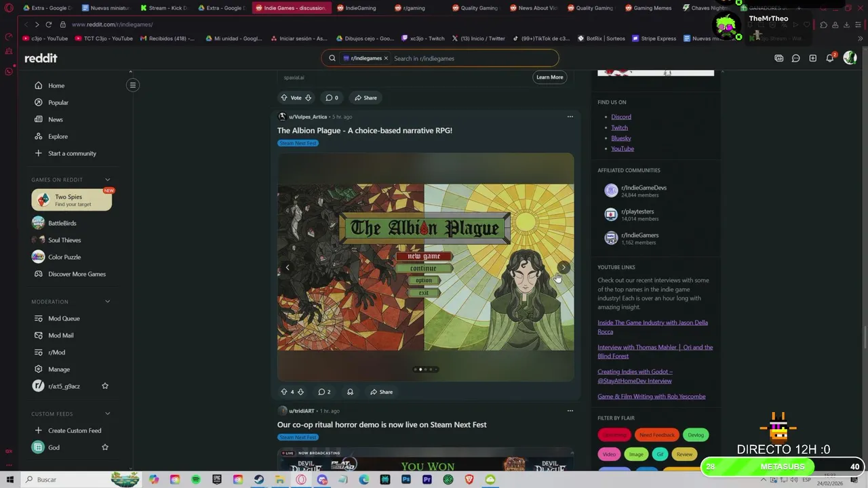
Task: Open the Reddit logo home link
Action: pos(41,58)
